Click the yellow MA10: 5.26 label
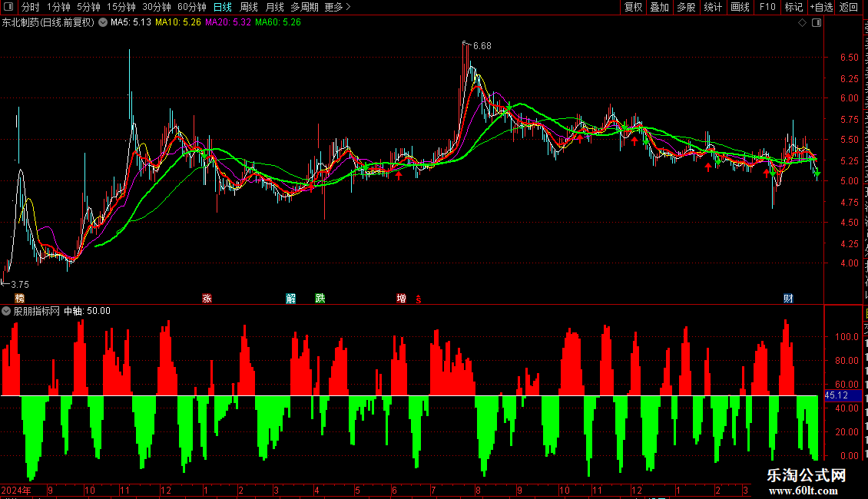This screenshot has height=499, width=868. pyautogui.click(x=177, y=22)
